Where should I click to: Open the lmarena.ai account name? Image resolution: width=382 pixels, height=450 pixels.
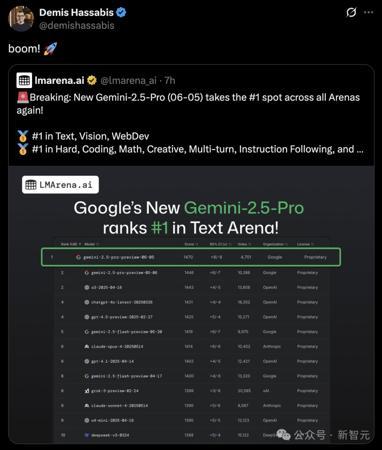59,80
